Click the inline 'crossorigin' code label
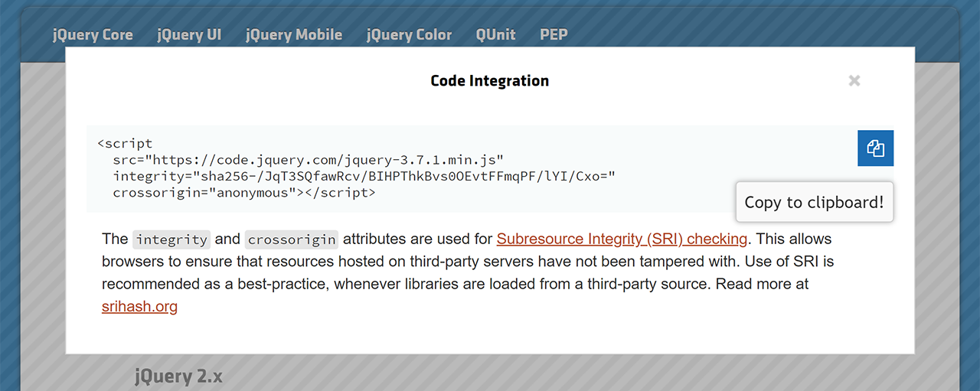 coord(292,239)
